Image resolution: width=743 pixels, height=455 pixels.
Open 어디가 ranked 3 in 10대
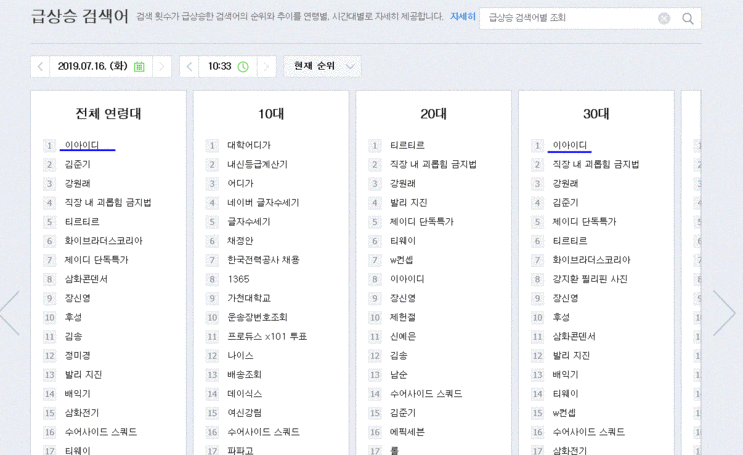tap(240, 183)
